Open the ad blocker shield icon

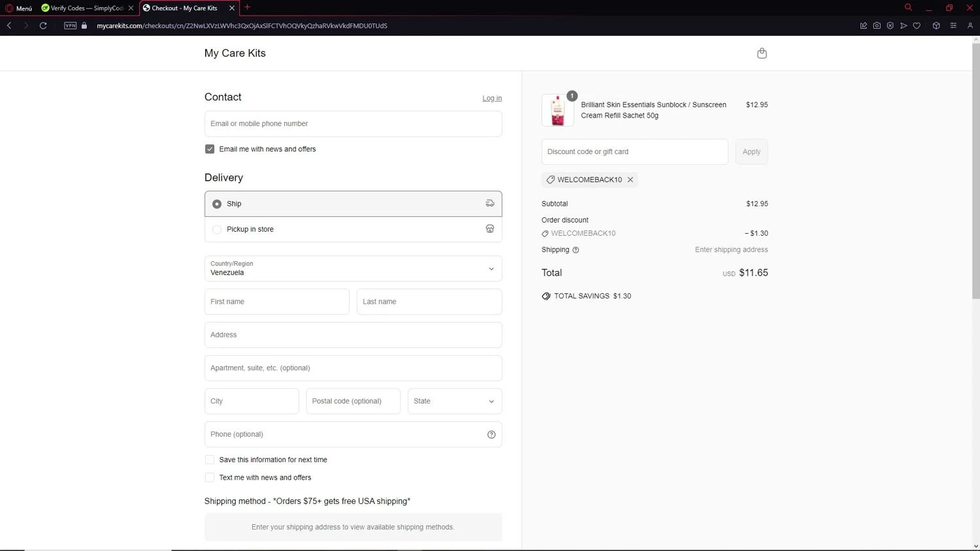pos(890,25)
